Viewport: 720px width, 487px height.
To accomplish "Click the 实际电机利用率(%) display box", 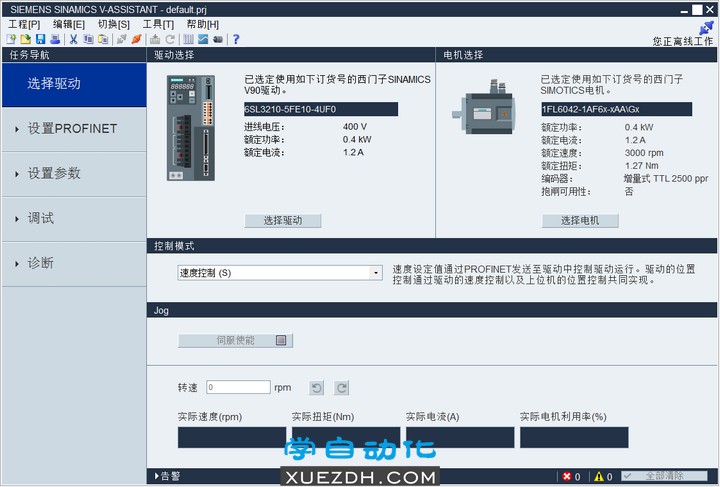I will click(574, 437).
